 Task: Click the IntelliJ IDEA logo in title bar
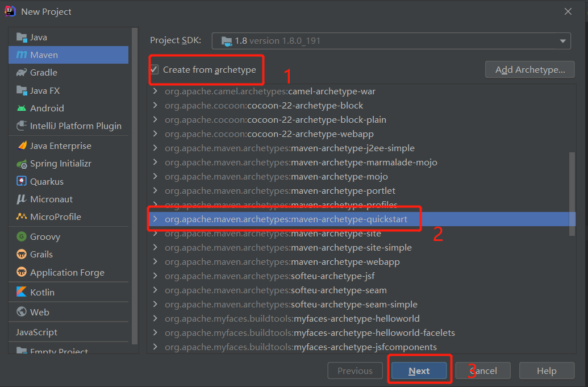click(x=10, y=11)
